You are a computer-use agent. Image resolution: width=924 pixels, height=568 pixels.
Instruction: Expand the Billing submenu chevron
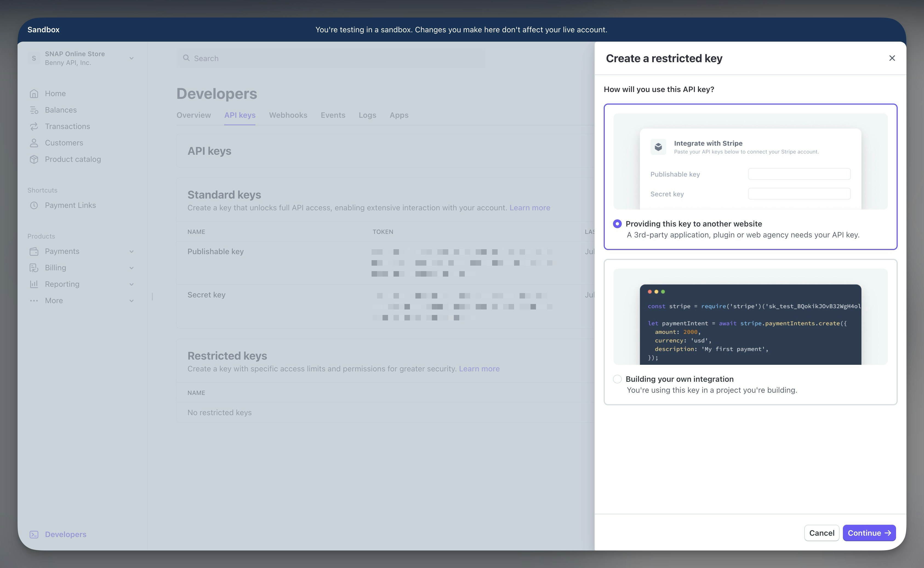click(132, 268)
